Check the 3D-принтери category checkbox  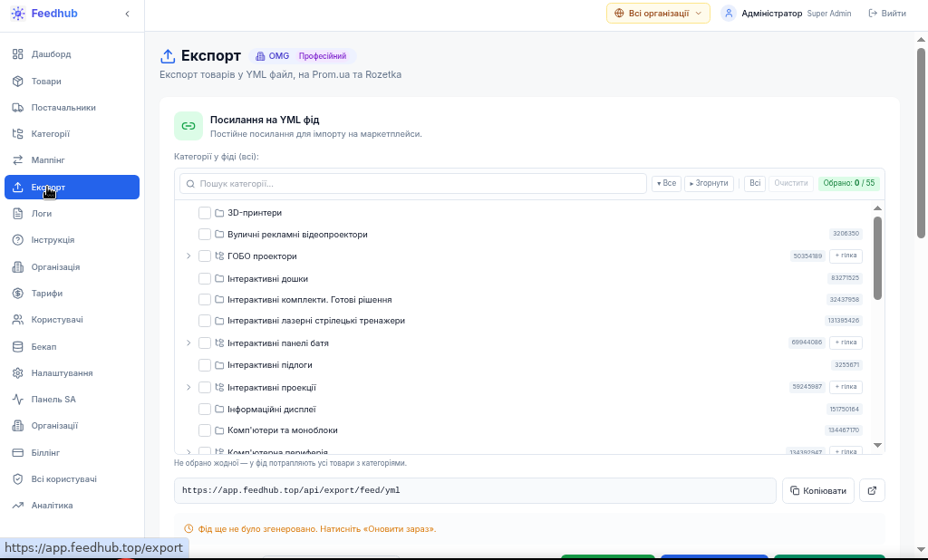205,213
